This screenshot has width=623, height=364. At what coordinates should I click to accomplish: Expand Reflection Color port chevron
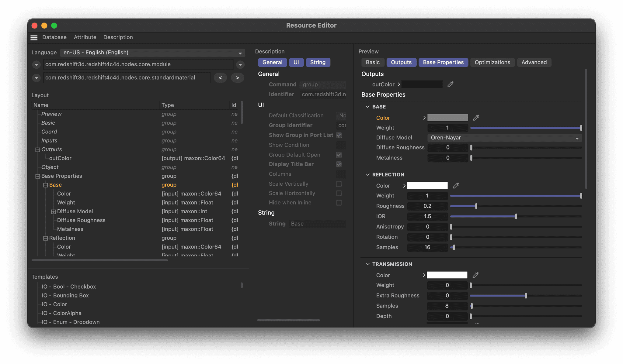pyautogui.click(x=404, y=185)
